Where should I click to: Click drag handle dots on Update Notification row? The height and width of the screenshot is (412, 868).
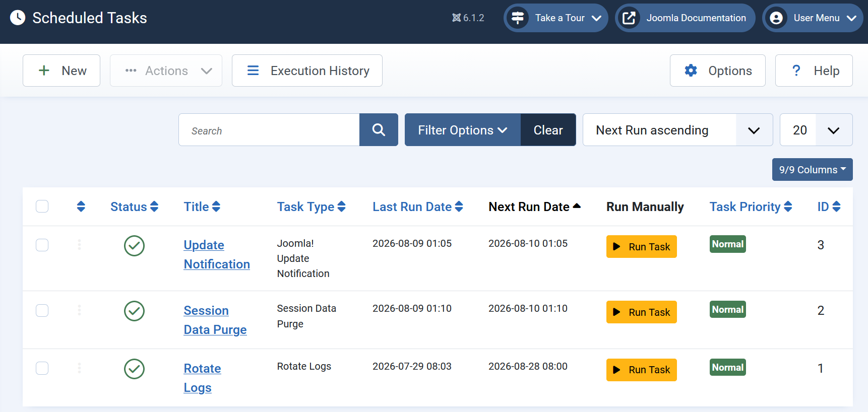tap(79, 245)
